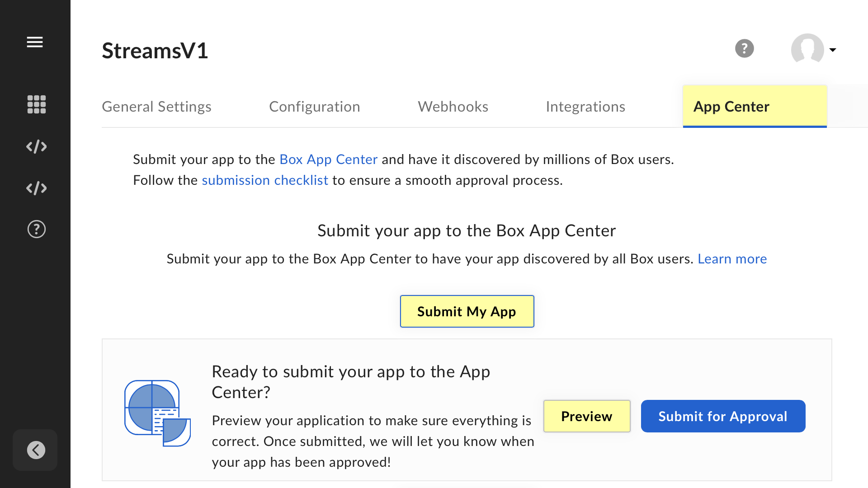This screenshot has height=488, width=868.
Task: Click the gray help question mark in the header
Action: coord(744,48)
